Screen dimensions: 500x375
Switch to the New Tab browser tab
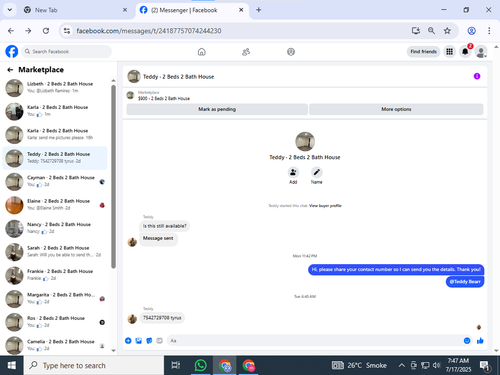click(75, 10)
